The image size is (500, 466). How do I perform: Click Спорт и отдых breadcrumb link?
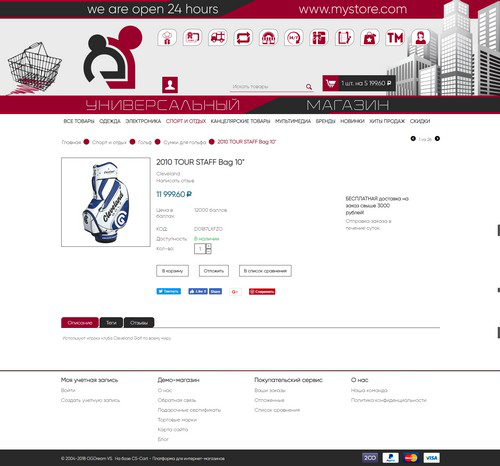tap(109, 142)
